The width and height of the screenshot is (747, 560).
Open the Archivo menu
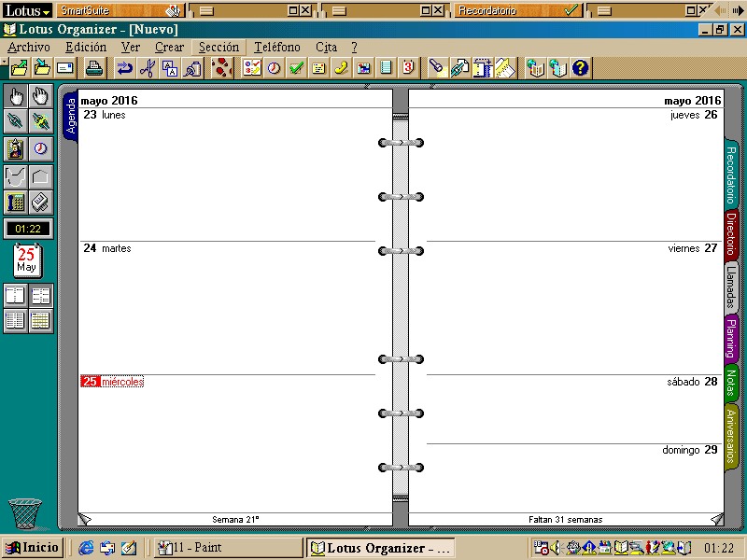[x=29, y=48]
